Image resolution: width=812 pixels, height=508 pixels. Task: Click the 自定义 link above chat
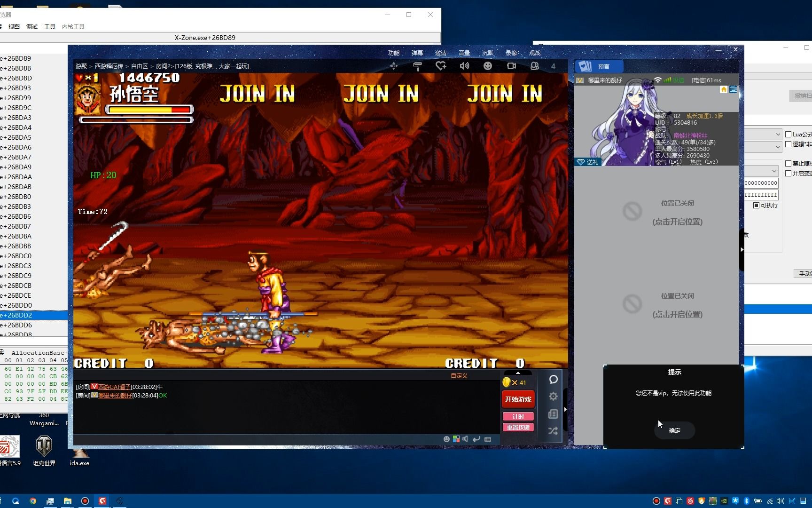[459, 376]
